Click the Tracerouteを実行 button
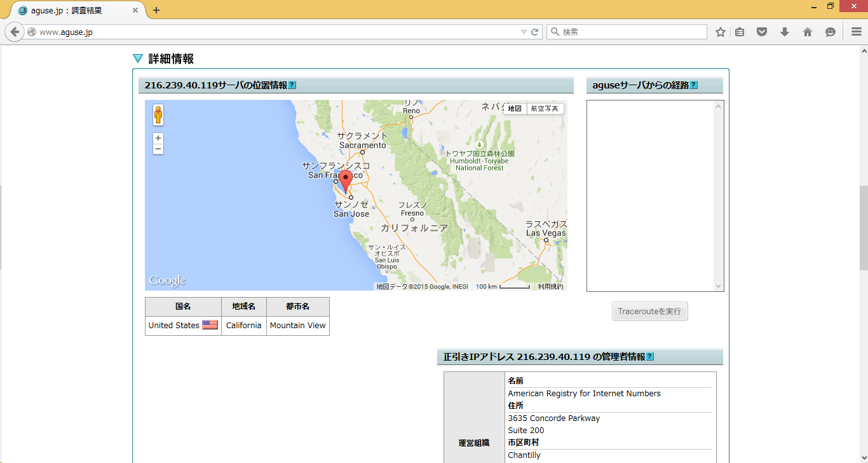The image size is (868, 463). (x=649, y=311)
